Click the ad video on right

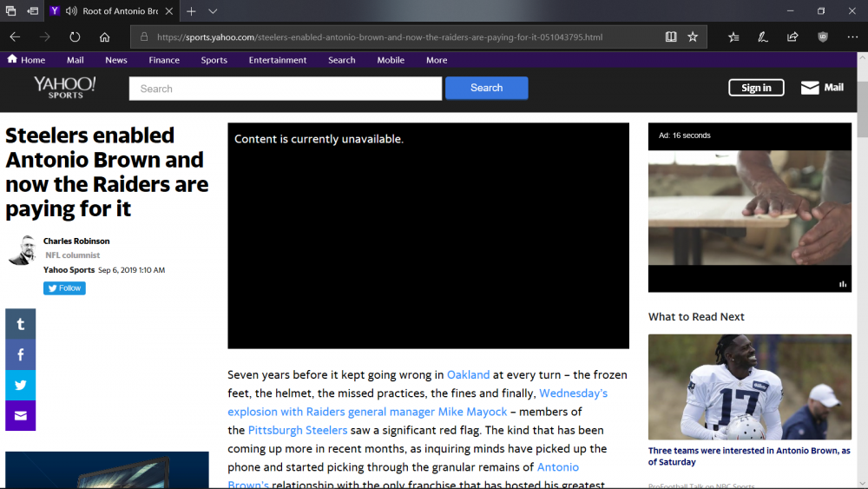pos(750,208)
